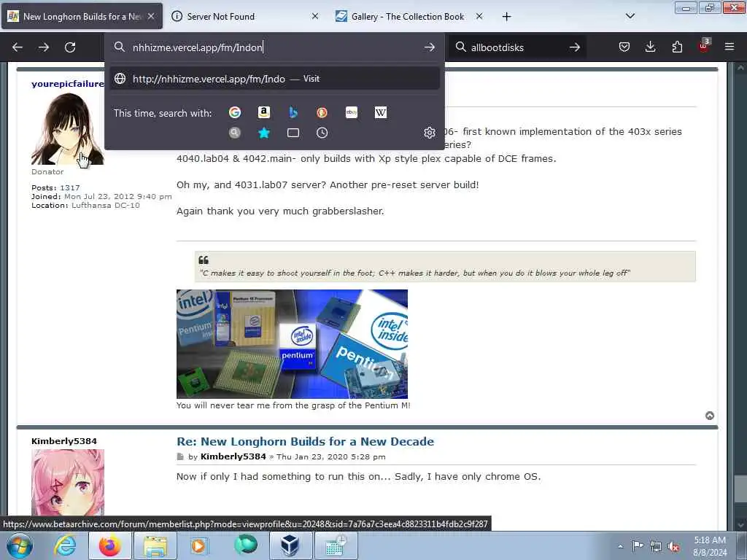Search with Bing one-off engine

click(x=293, y=112)
